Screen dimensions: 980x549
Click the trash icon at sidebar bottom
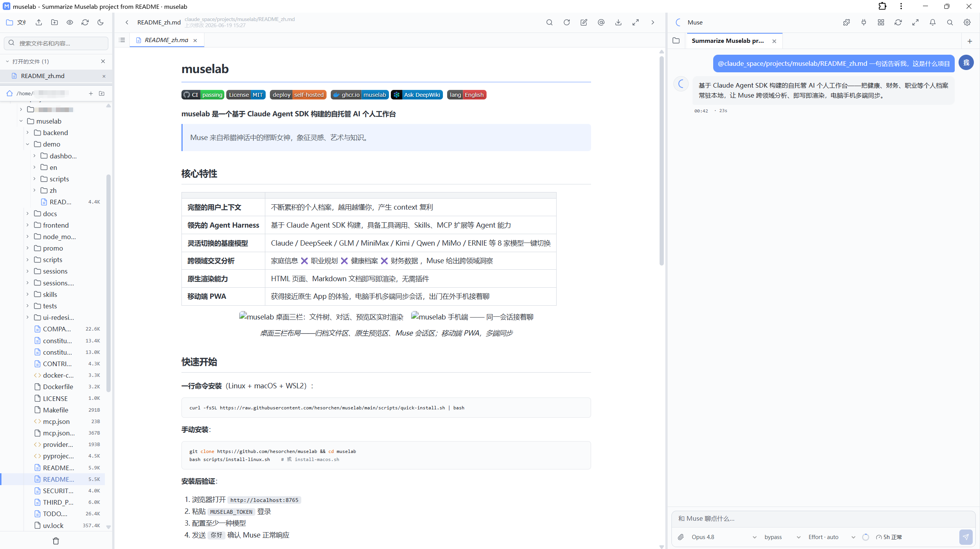click(56, 541)
